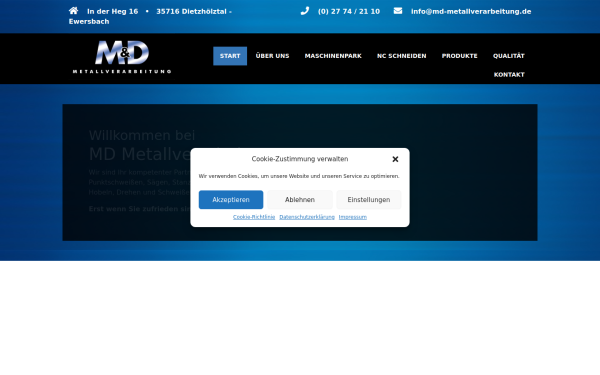Accept cookies with Akzeptieren button
600x375 pixels.
231,200
